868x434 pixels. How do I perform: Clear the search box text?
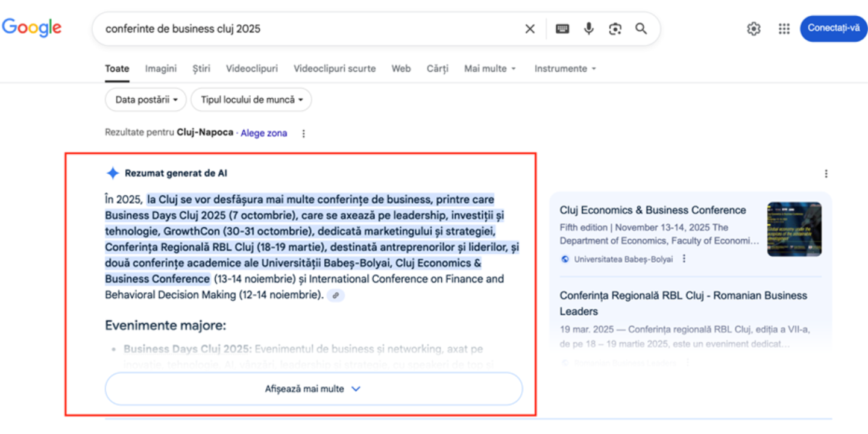coord(530,29)
